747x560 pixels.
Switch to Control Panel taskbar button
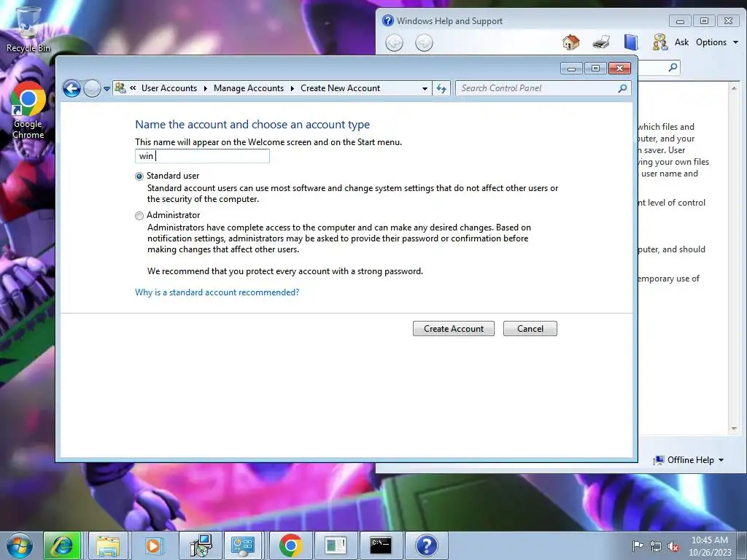tap(244, 545)
